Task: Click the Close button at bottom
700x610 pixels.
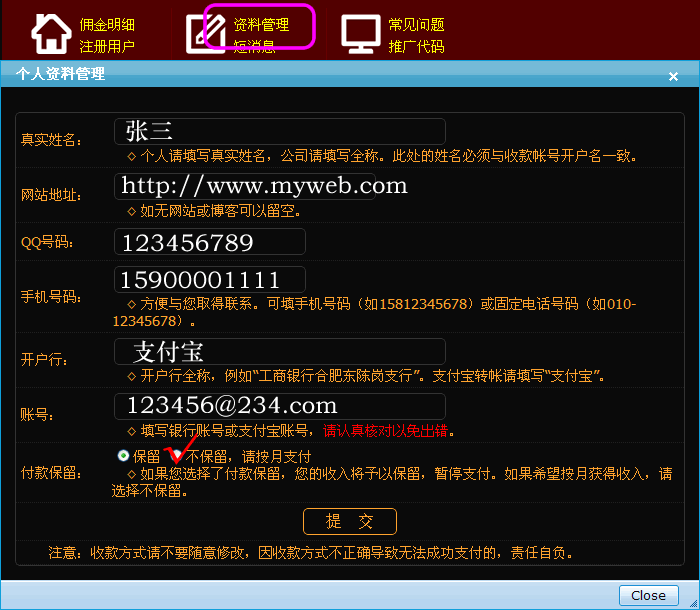Action: click(648, 595)
